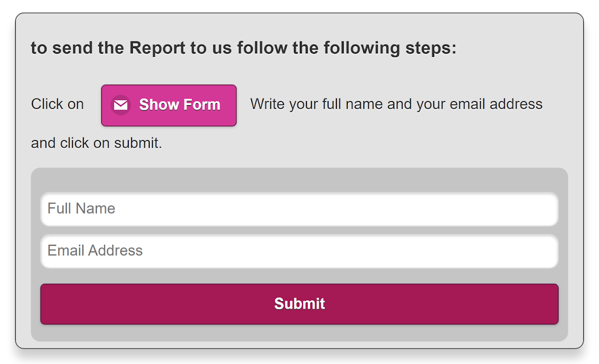Click the 'to send the Report' heading
The height and width of the screenshot is (364, 599).
click(243, 48)
